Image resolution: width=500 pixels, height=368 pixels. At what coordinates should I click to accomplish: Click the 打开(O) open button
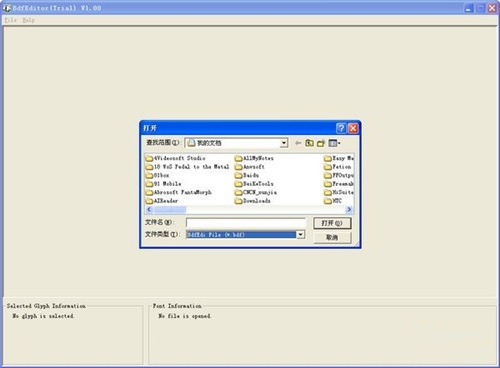pos(332,223)
